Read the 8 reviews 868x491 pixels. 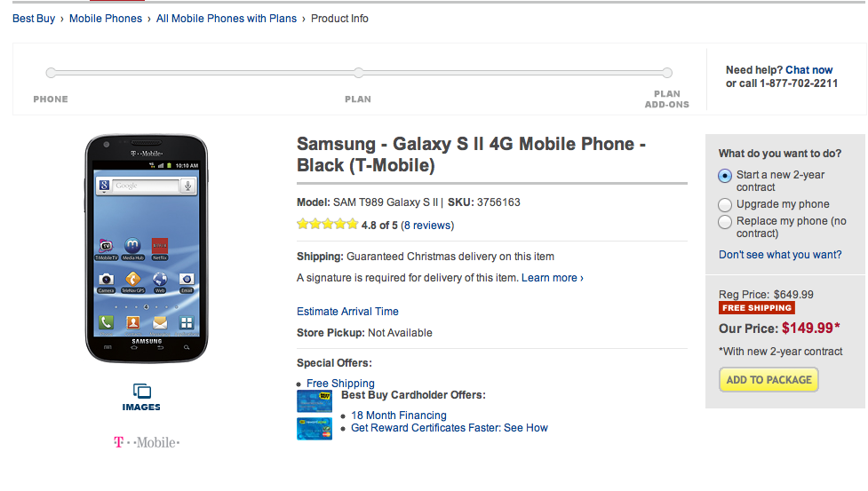(x=427, y=226)
